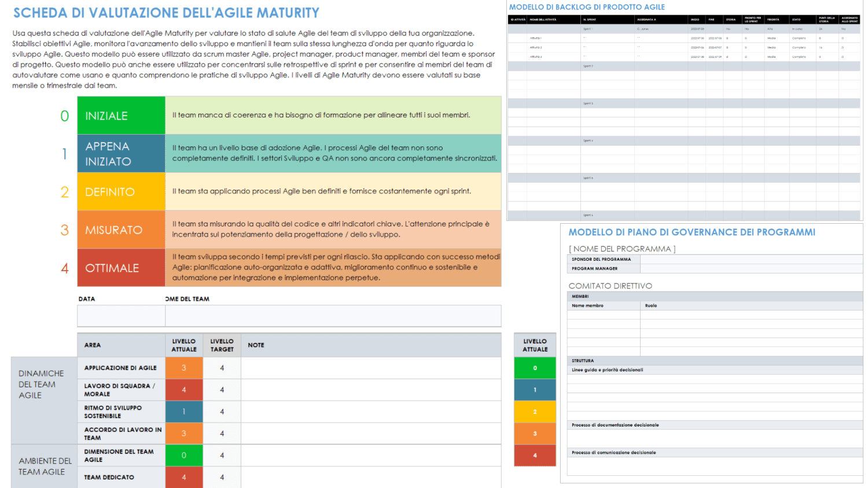Click current level 0 for DIMENSIONE DEL TEAM
The image size is (868, 488).
coord(184,456)
